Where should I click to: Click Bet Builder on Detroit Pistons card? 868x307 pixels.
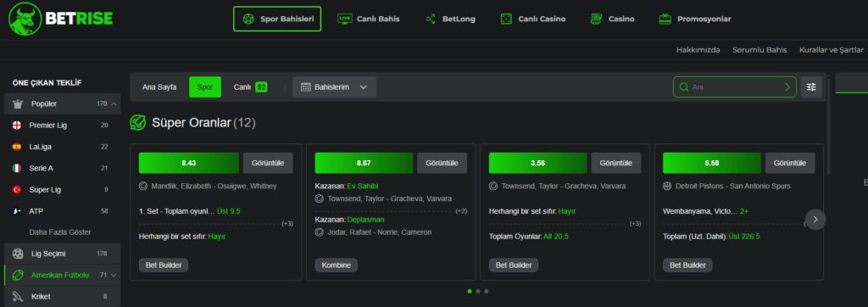click(687, 265)
